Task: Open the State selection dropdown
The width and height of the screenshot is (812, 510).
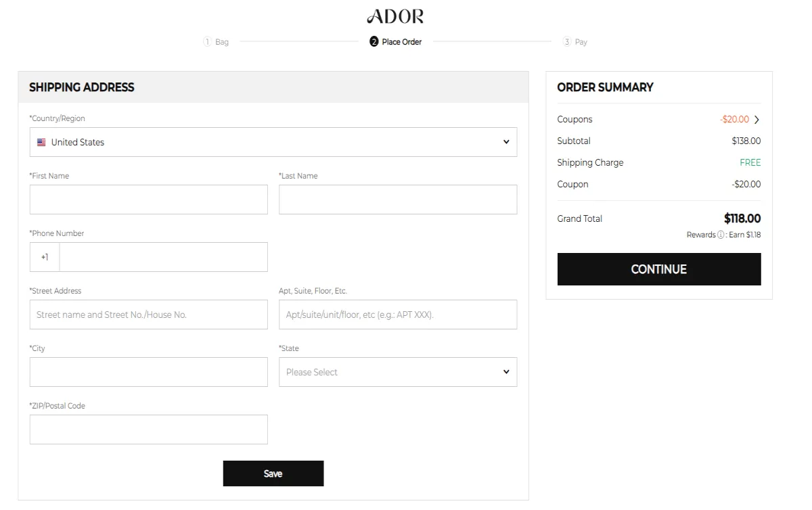Action: point(398,372)
